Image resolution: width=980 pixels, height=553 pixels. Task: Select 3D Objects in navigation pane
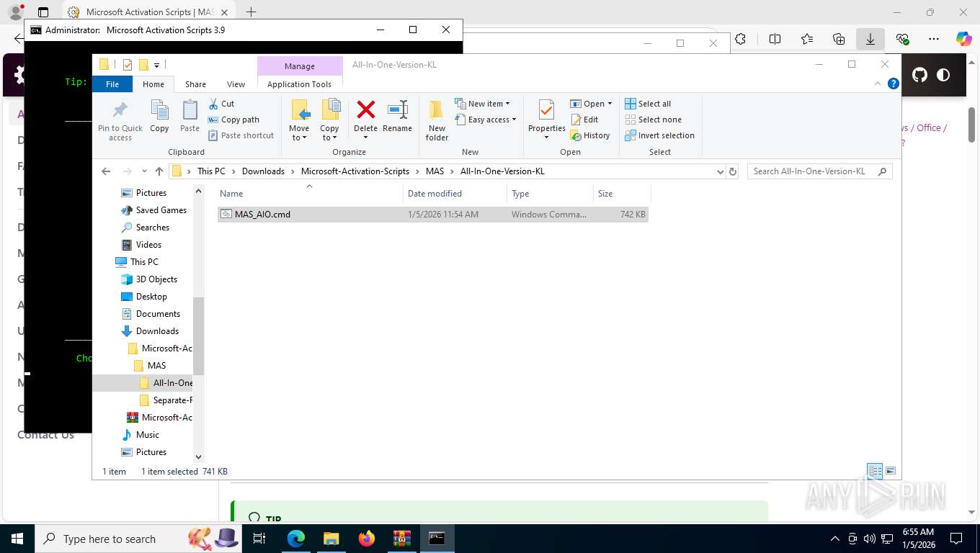coord(149,279)
